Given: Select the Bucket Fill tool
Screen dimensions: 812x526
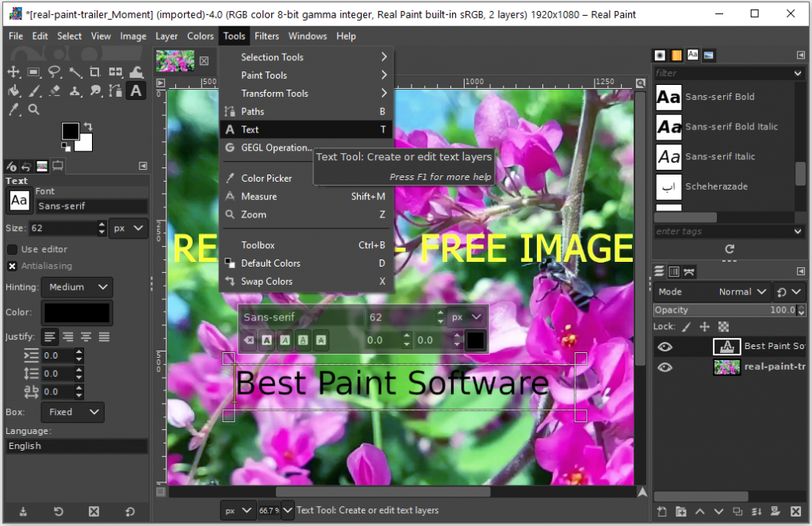Looking at the screenshot, I should pos(13,90).
